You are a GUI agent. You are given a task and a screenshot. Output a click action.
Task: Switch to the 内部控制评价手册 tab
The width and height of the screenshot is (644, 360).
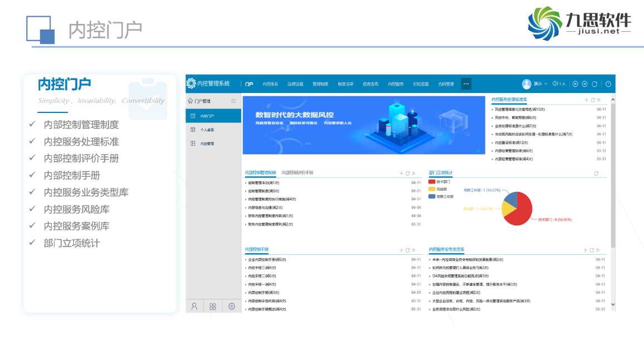(297, 173)
